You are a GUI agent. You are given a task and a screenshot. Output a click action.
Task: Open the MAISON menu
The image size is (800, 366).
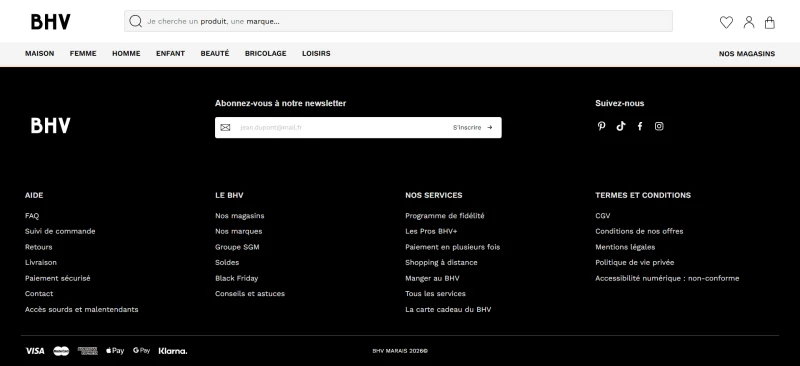pyautogui.click(x=39, y=54)
